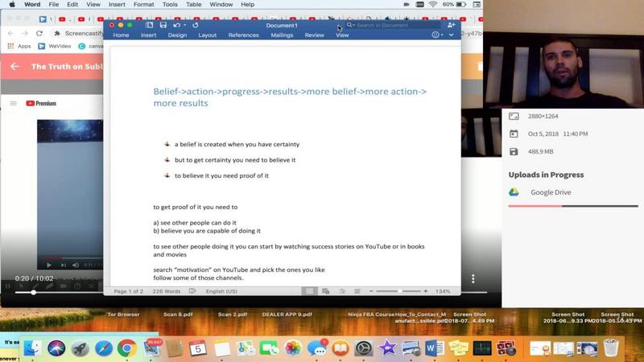The width and height of the screenshot is (644, 362).
Task: Open Photos from the Dock
Action: tap(293, 348)
